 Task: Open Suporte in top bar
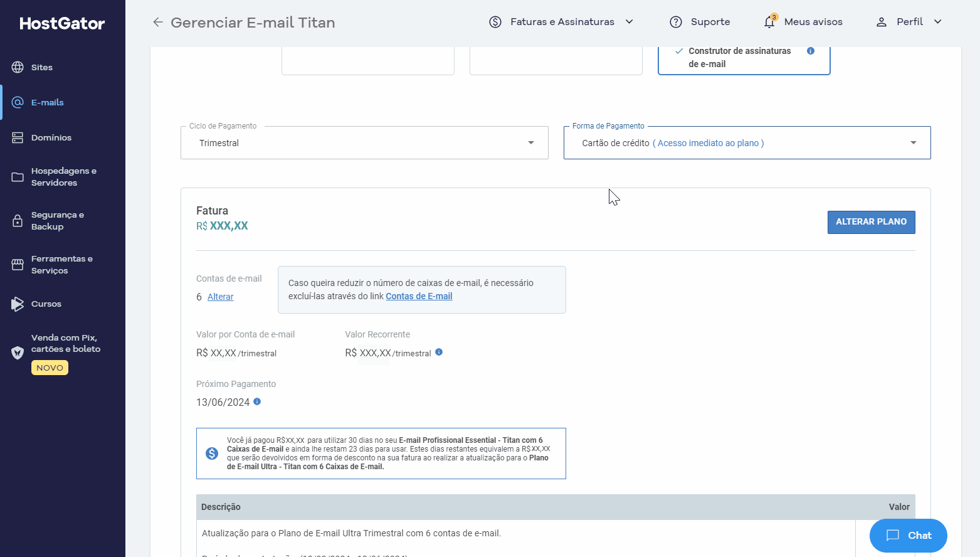(700, 22)
